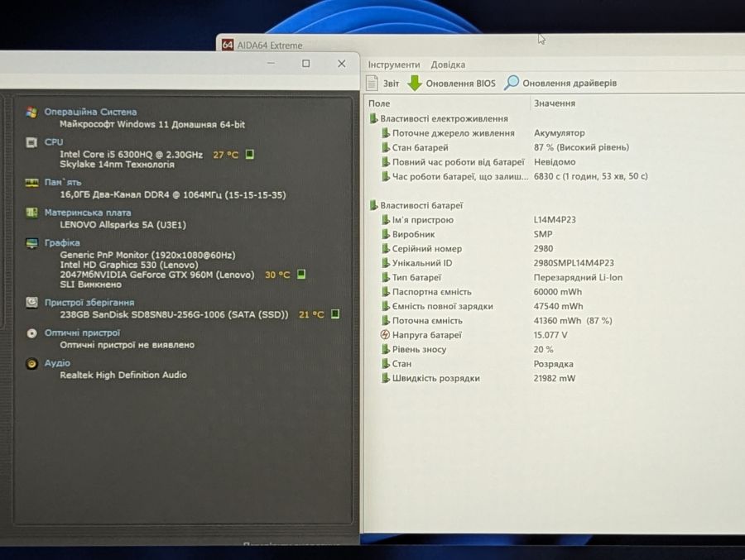
Task: Click the optical disc icon
Action: pyautogui.click(x=31, y=333)
